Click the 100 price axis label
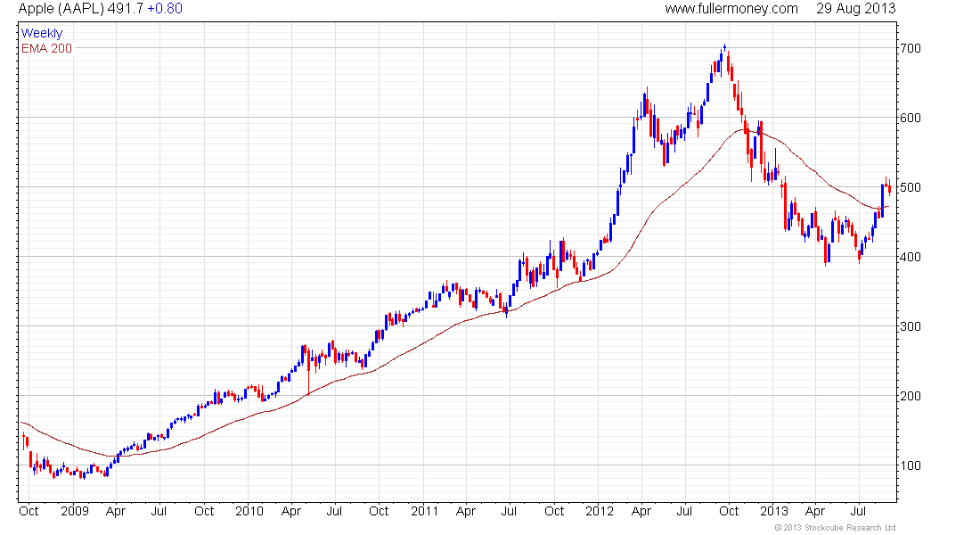Viewport: 980px width, 535px height. 910,465
